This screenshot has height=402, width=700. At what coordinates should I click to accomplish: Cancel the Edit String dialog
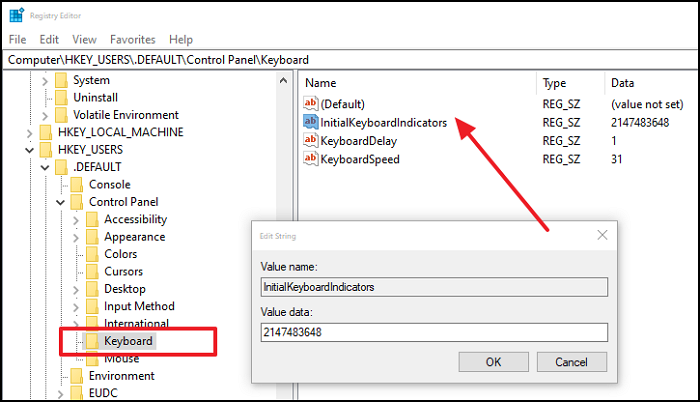coord(571,362)
